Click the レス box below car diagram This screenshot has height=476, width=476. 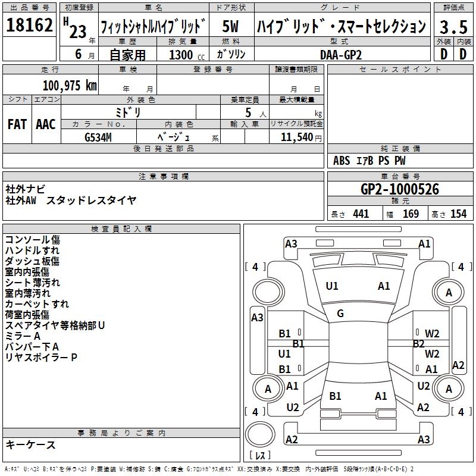pyautogui.click(x=260, y=456)
